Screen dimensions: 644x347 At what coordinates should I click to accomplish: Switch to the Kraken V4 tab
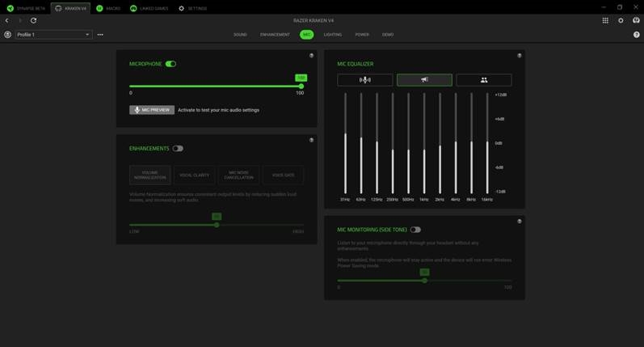click(70, 8)
